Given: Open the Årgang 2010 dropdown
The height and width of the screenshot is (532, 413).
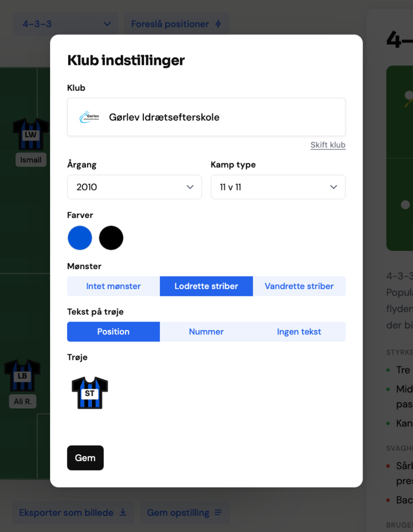Looking at the screenshot, I should (x=134, y=187).
